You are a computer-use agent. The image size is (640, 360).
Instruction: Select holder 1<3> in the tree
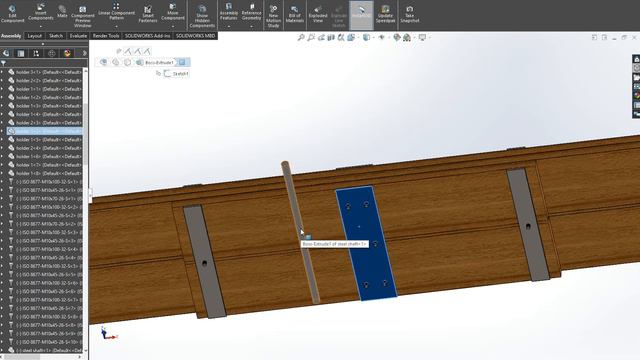[45, 106]
